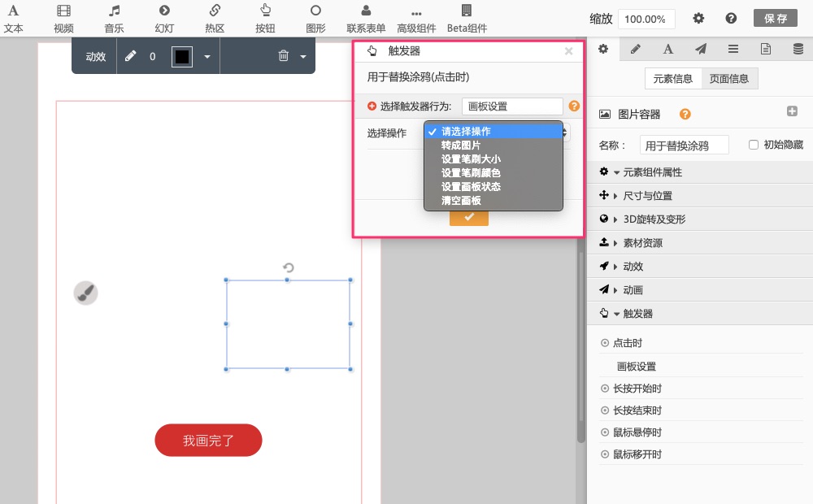Select the hotspot (热区) tool
Viewport: 813px width, 504px height.
pyautogui.click(x=215, y=18)
